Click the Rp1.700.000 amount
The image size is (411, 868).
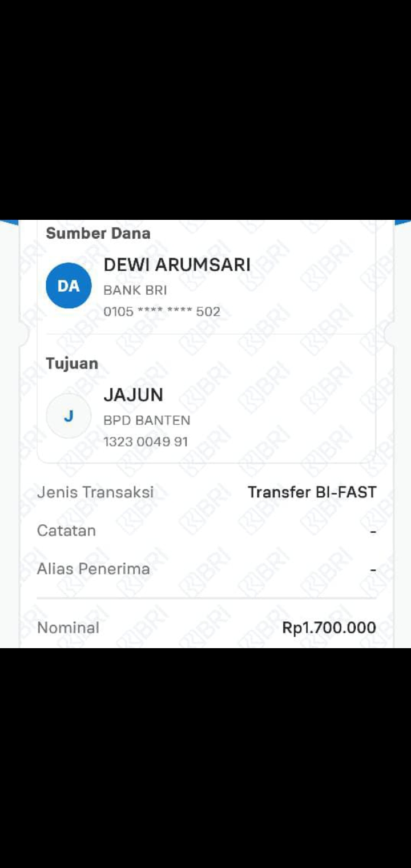click(329, 628)
